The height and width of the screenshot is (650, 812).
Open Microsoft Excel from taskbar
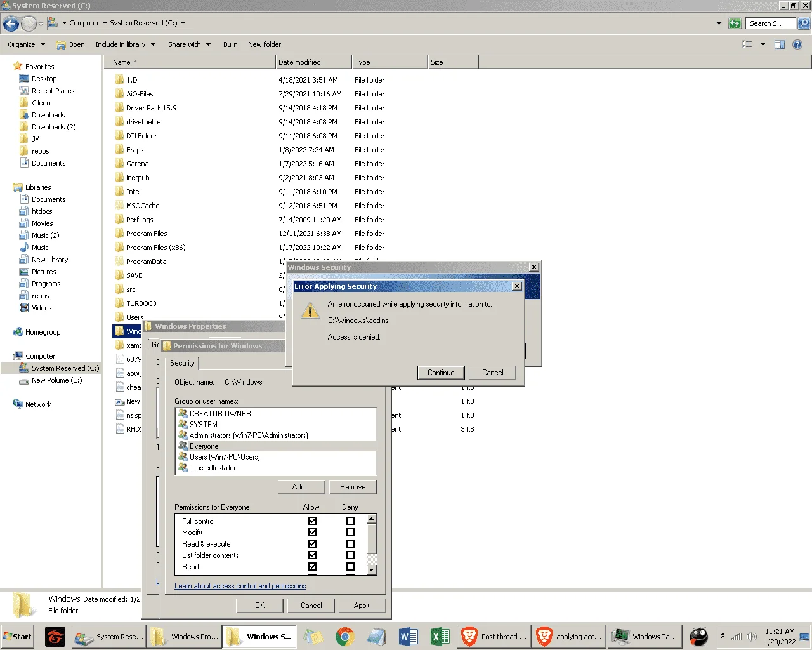(x=440, y=637)
